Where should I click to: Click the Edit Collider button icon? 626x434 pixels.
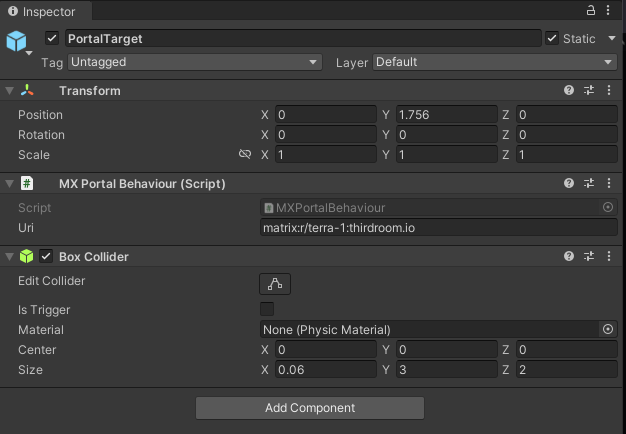pyautogui.click(x=275, y=284)
